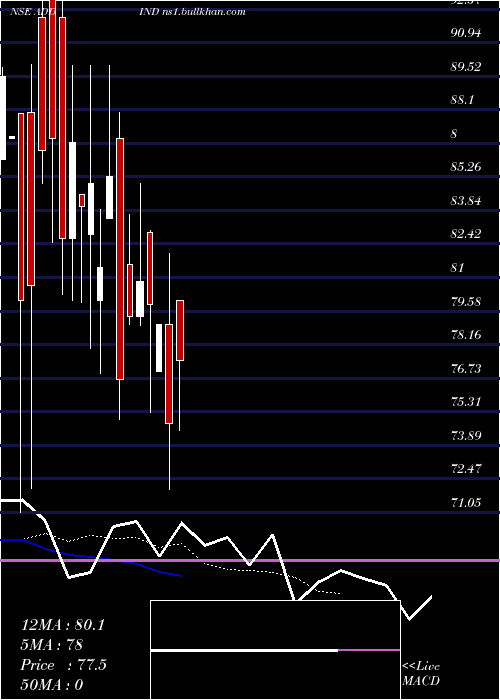This screenshot has height=700, width=500.
Task: Click the 83.84 price axis label
Action: pyautogui.click(x=466, y=200)
